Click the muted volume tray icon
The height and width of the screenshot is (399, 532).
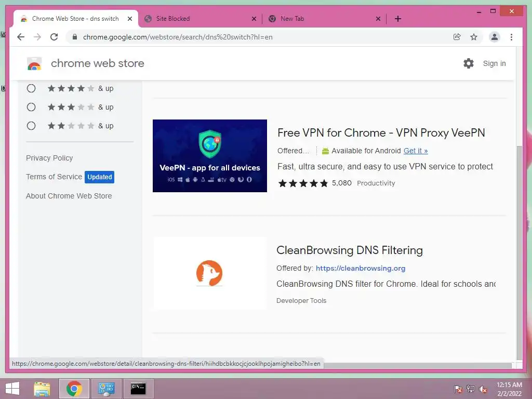point(483,389)
